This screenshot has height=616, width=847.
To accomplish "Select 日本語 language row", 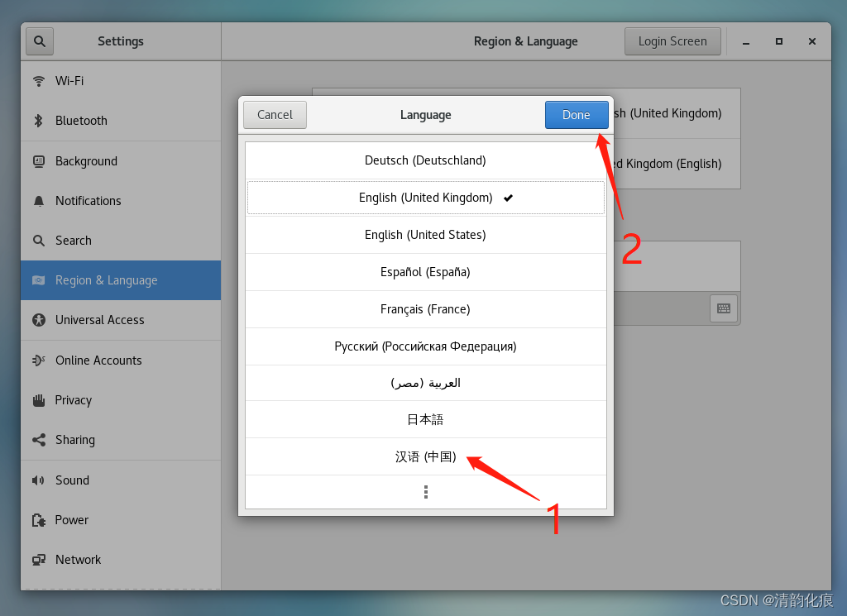I will [x=426, y=419].
